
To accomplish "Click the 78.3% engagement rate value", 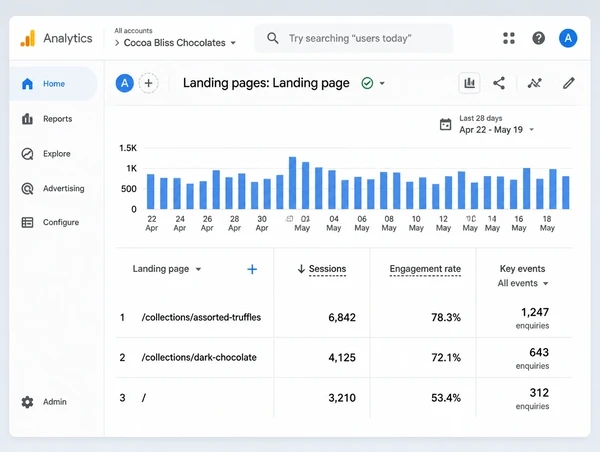I will click(446, 317).
